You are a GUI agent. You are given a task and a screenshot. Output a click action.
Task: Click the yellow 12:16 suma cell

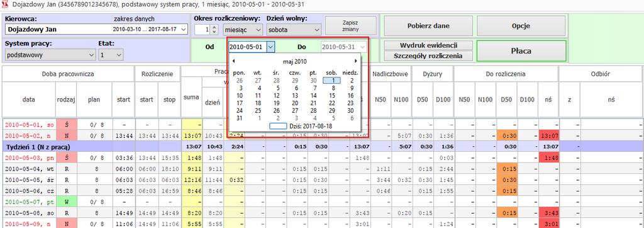coord(191,180)
